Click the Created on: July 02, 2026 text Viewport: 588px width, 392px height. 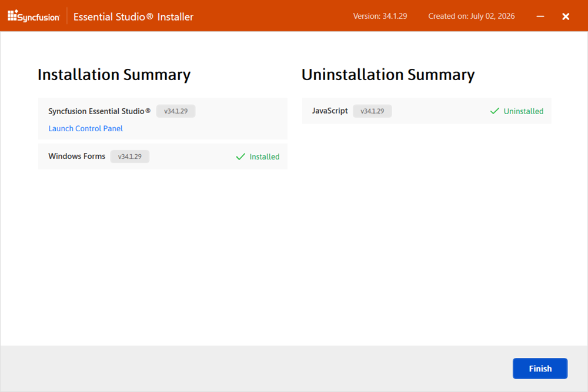point(472,16)
